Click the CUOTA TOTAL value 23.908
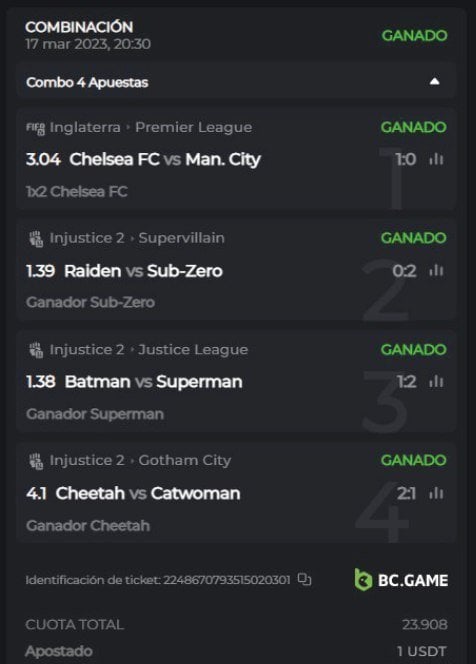 click(425, 625)
